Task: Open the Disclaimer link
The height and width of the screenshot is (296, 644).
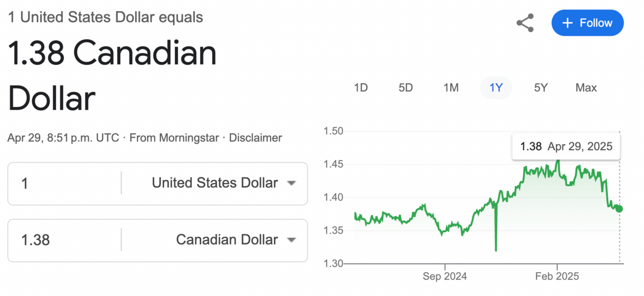Action: [x=255, y=138]
